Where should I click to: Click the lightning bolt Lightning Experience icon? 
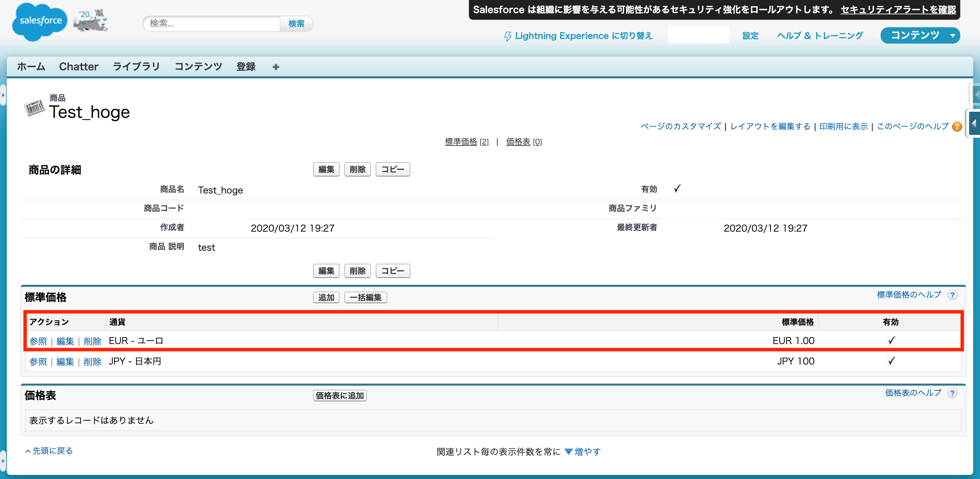pos(507,36)
